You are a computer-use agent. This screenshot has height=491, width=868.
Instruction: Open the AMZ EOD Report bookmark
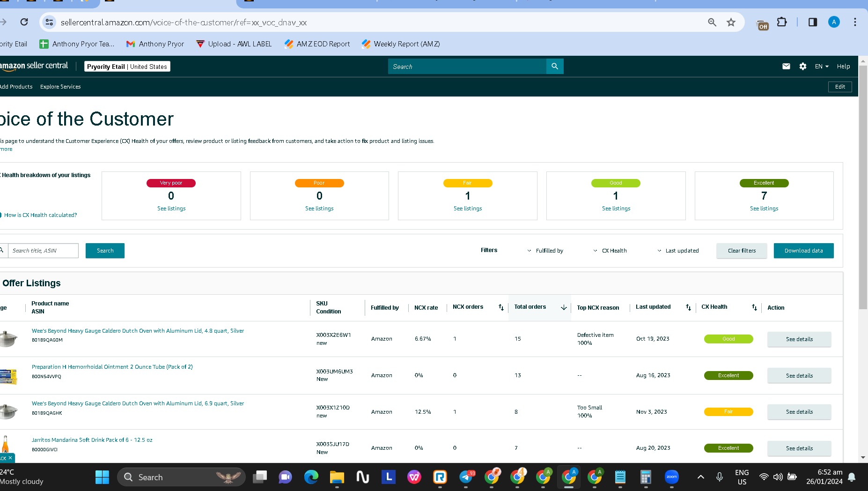click(x=317, y=44)
